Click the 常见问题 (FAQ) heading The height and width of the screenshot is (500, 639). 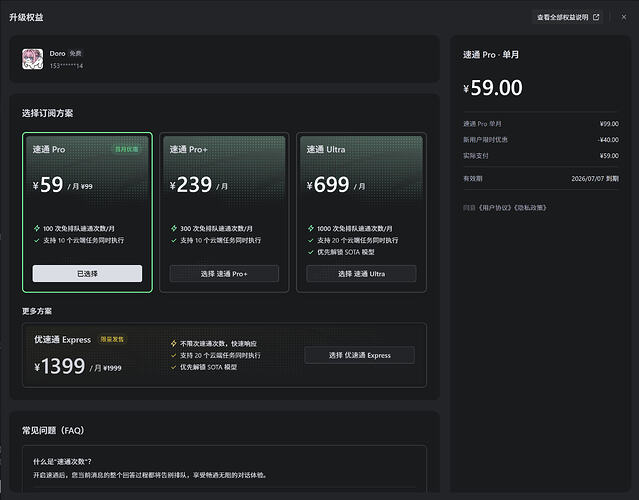click(x=53, y=430)
